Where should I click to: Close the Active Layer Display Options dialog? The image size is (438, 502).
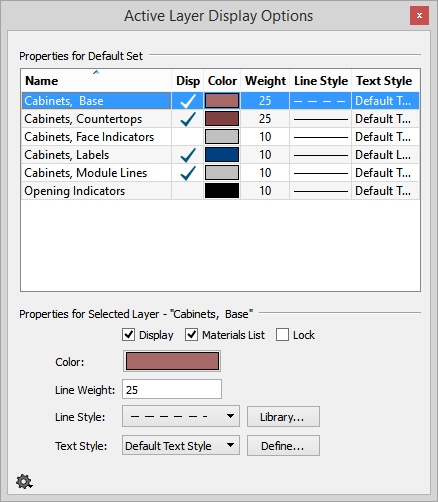[x=419, y=15]
